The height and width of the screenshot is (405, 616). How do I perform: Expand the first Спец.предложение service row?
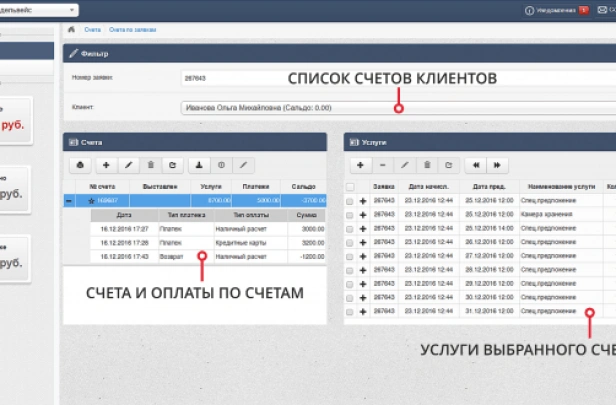[x=364, y=201]
